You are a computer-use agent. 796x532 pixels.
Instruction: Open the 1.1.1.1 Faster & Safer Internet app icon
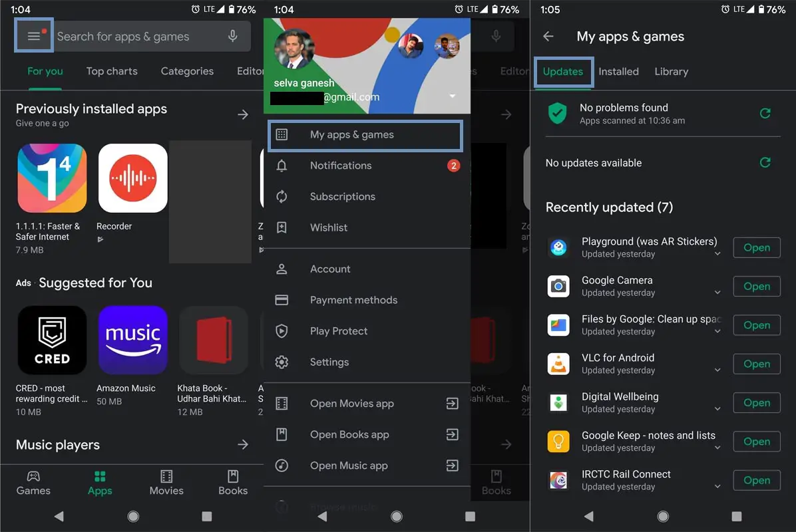(x=52, y=178)
